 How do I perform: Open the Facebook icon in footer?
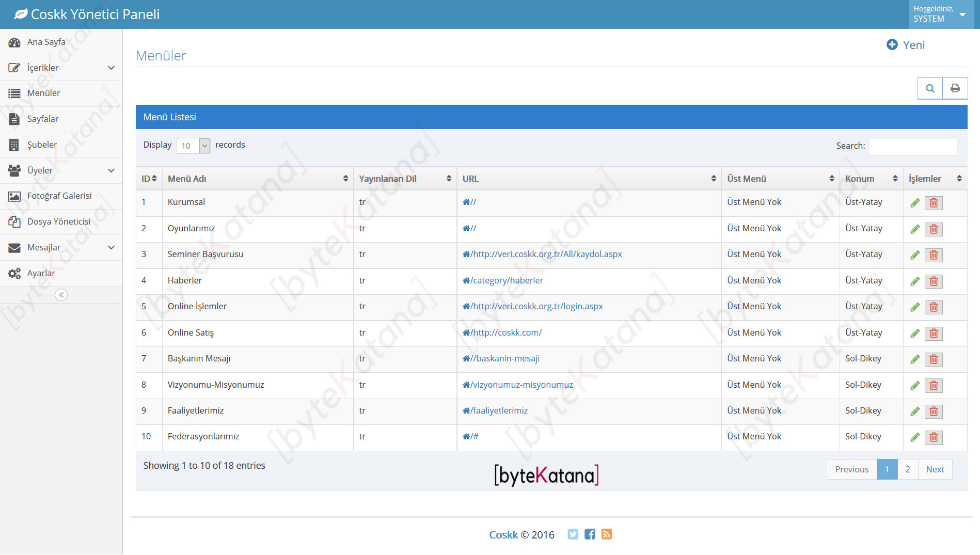[590, 534]
